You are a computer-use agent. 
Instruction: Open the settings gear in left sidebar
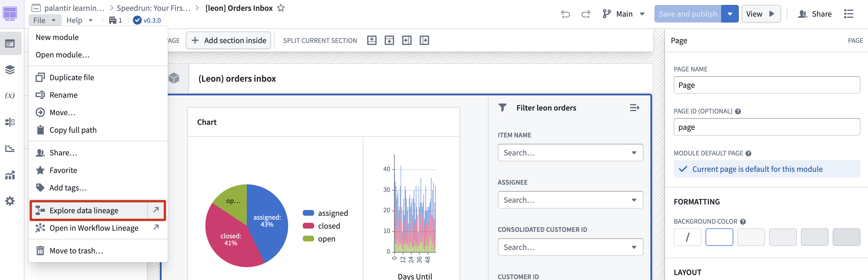pyautogui.click(x=10, y=201)
